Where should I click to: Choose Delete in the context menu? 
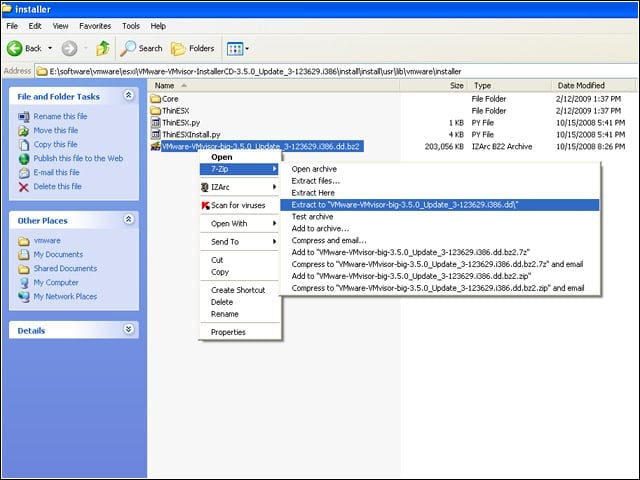coord(239,302)
